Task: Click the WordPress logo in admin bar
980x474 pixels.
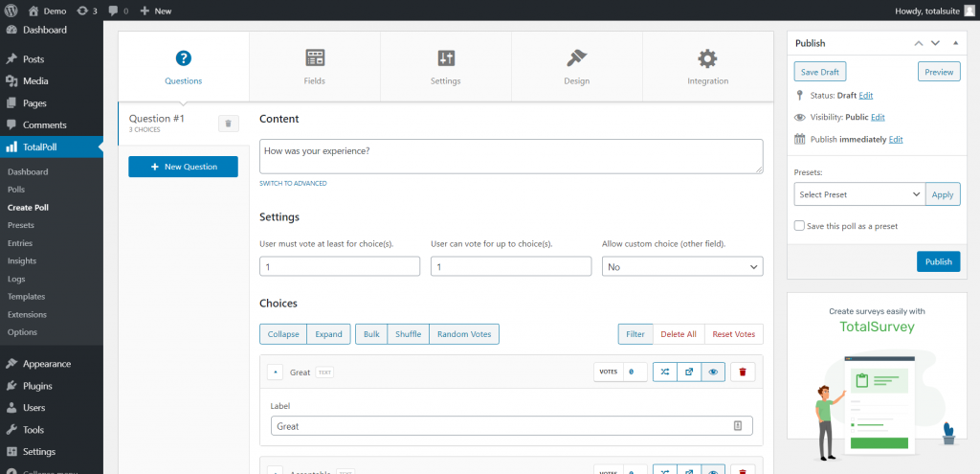Action: 11,11
